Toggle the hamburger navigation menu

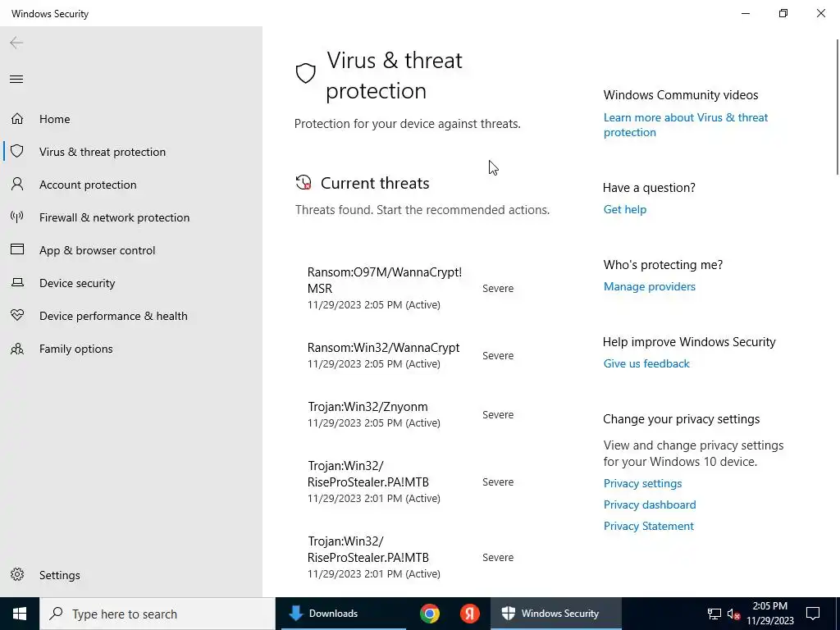(x=16, y=79)
